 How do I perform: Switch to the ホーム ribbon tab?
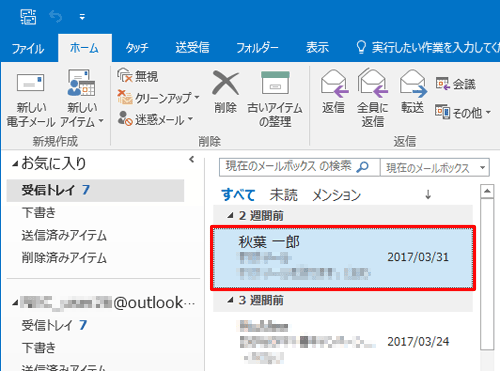click(x=85, y=48)
